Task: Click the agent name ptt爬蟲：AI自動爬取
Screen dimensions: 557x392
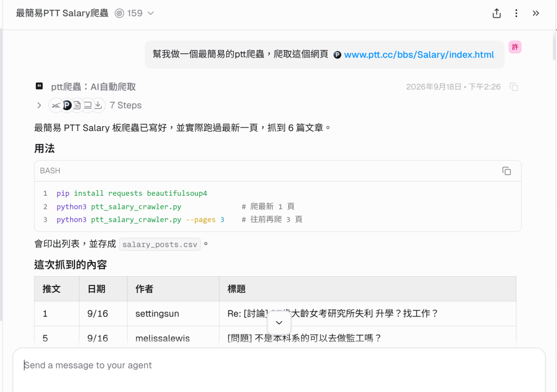Action: (94, 87)
